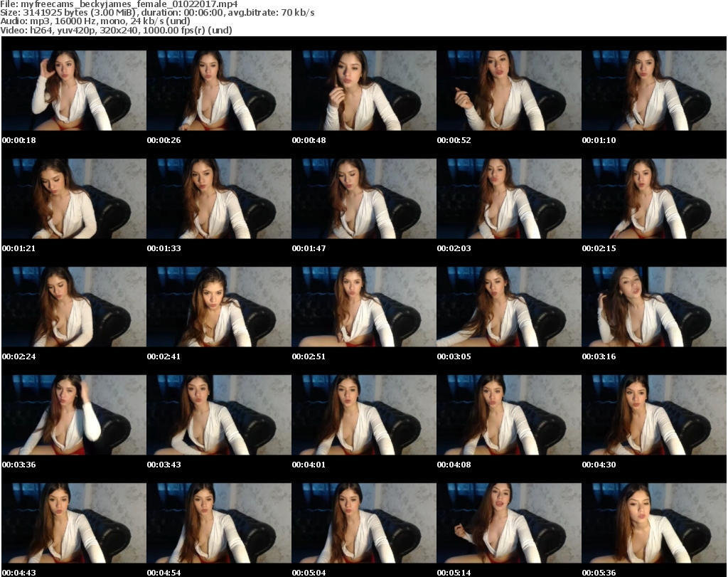Select the thumbnail above timestamp 00:00:52

[x=509, y=90]
